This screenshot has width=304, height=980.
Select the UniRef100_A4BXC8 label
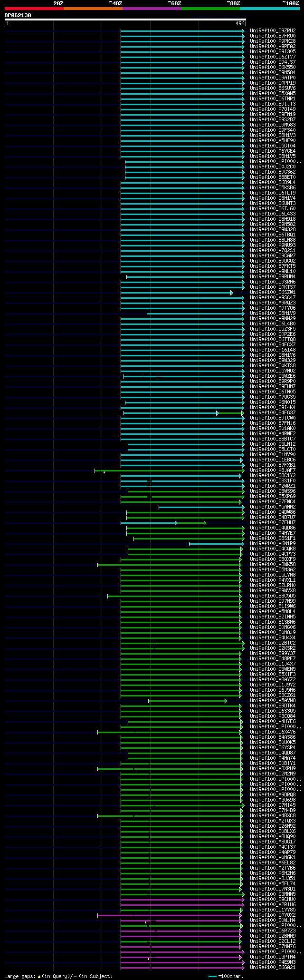pos(273,815)
